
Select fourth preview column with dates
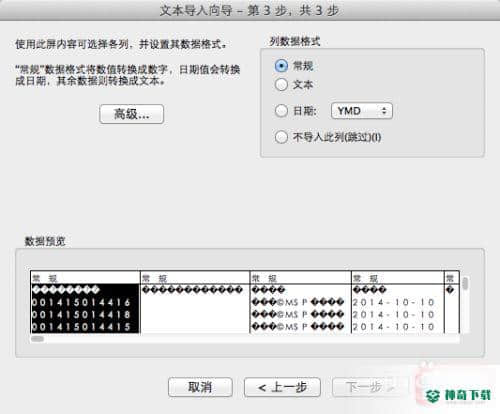click(398, 278)
